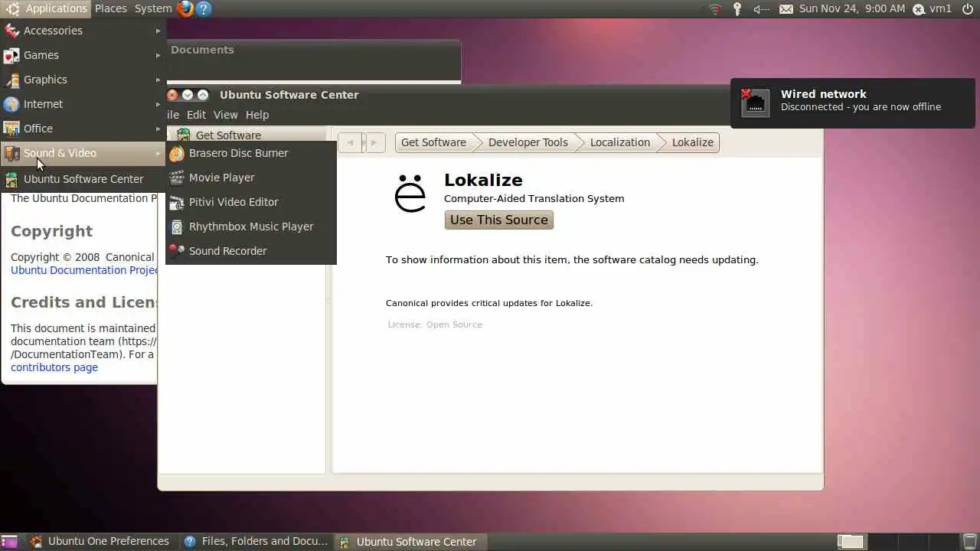Open the Trash icon in bottom panel
The image size is (980, 551).
tap(969, 541)
